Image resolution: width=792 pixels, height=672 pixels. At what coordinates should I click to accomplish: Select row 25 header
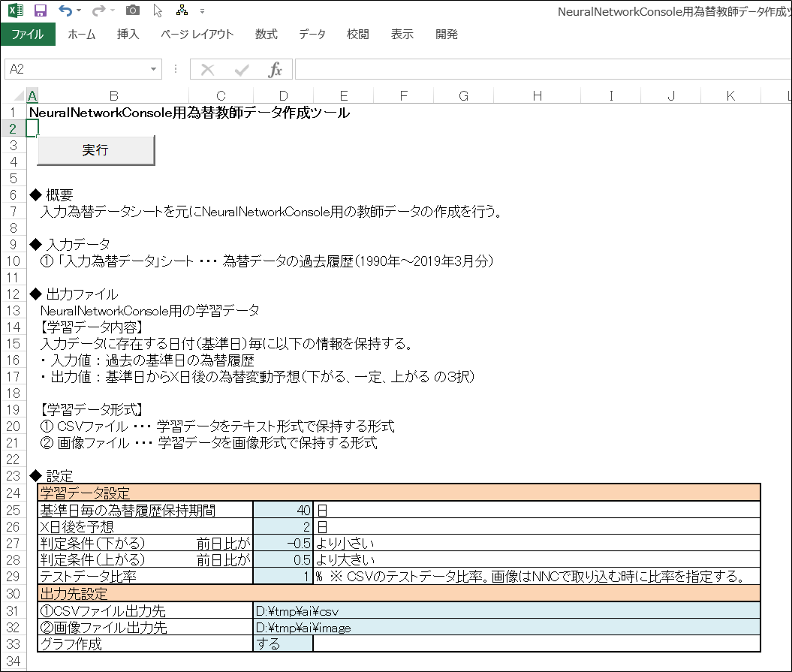click(13, 510)
